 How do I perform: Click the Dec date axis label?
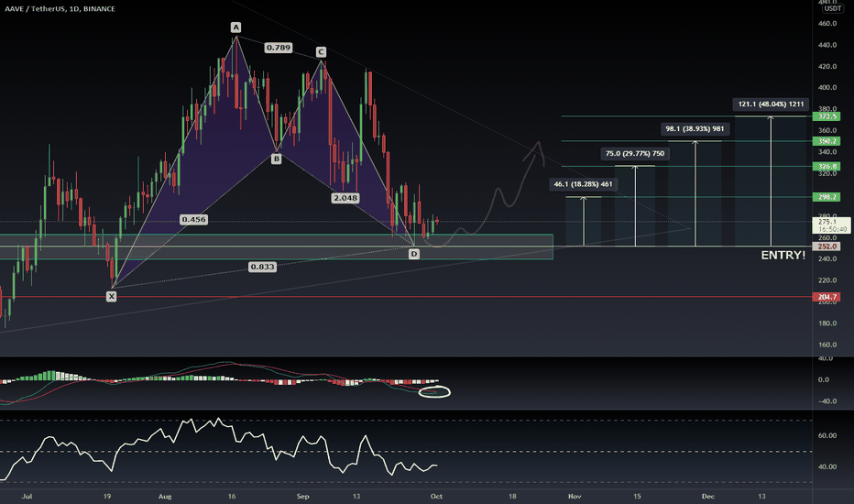(x=708, y=497)
